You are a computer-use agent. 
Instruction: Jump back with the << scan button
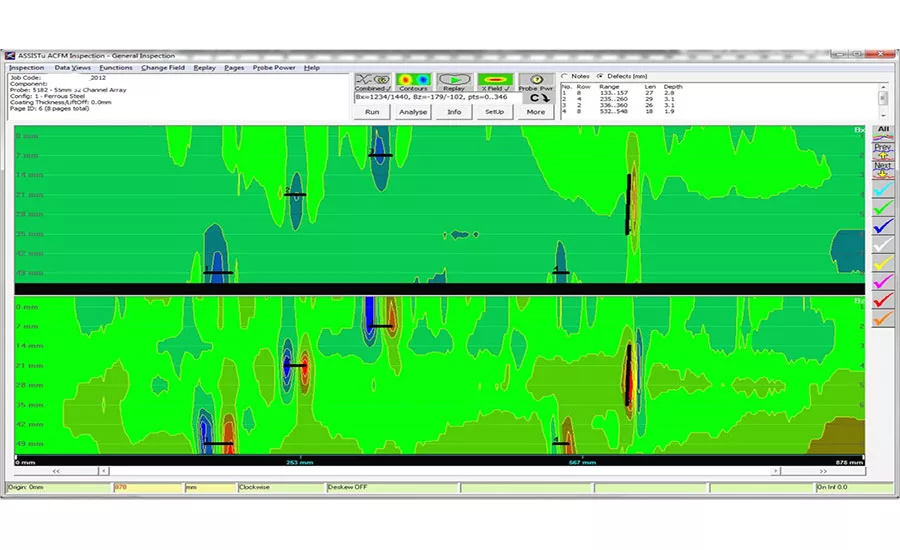[56, 471]
